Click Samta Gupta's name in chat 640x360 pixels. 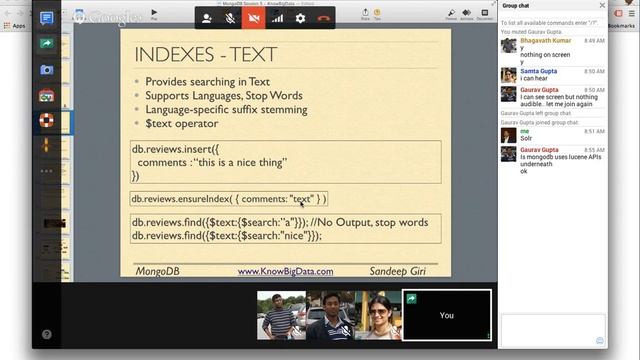tap(539, 71)
